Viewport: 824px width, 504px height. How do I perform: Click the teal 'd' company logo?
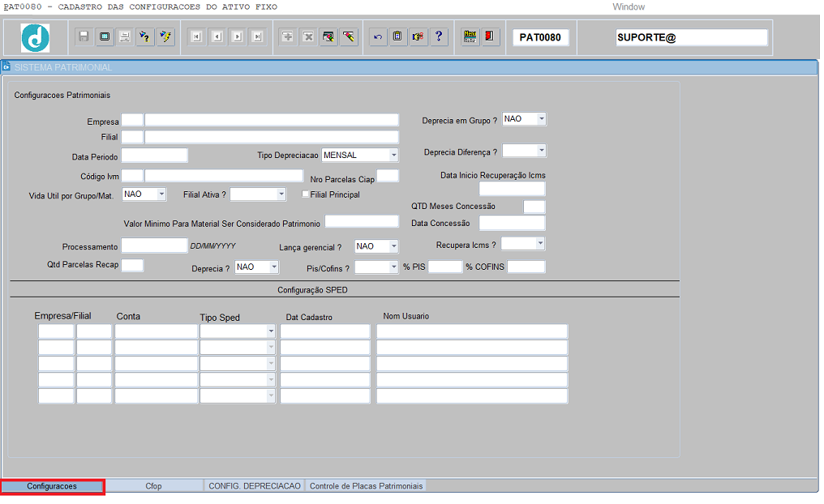coord(35,38)
